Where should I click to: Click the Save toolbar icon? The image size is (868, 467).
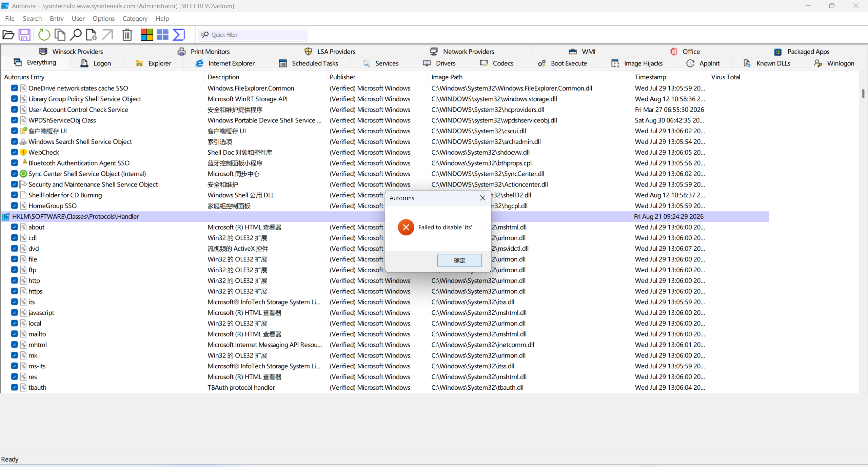click(x=24, y=35)
